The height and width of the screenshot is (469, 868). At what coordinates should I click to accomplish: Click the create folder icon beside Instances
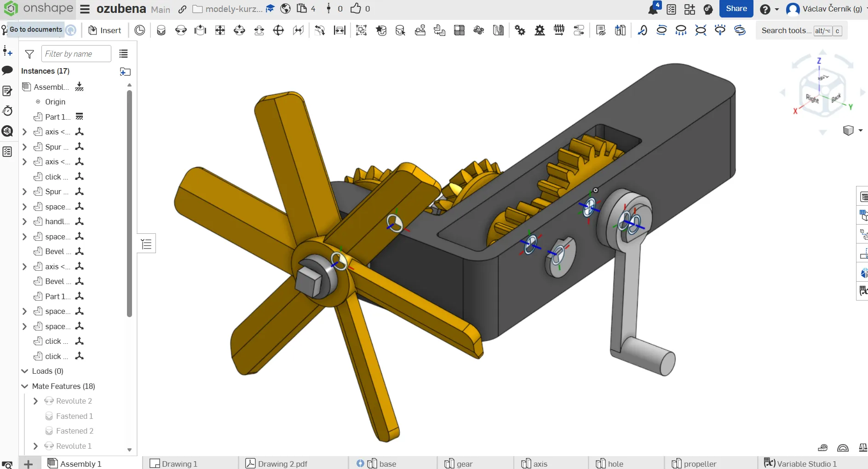point(125,71)
